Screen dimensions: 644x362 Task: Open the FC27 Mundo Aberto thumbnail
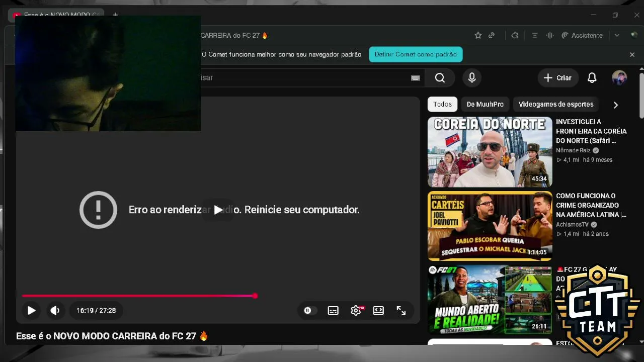[x=490, y=300]
